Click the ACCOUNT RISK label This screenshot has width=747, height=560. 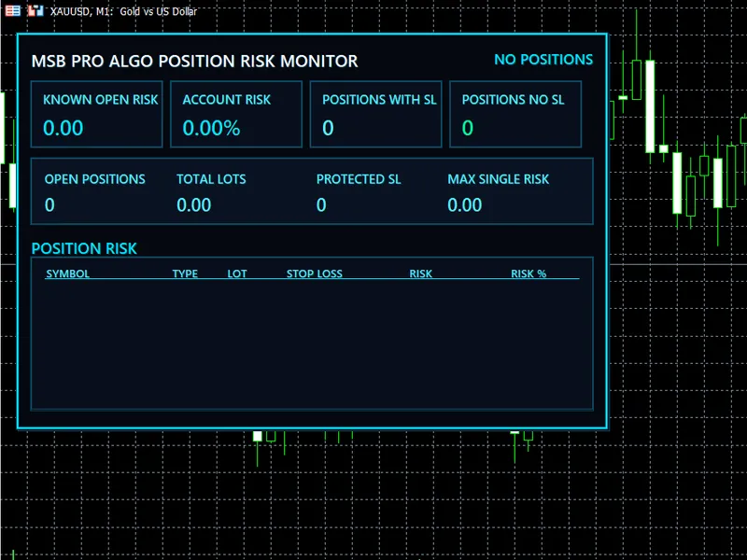227,100
